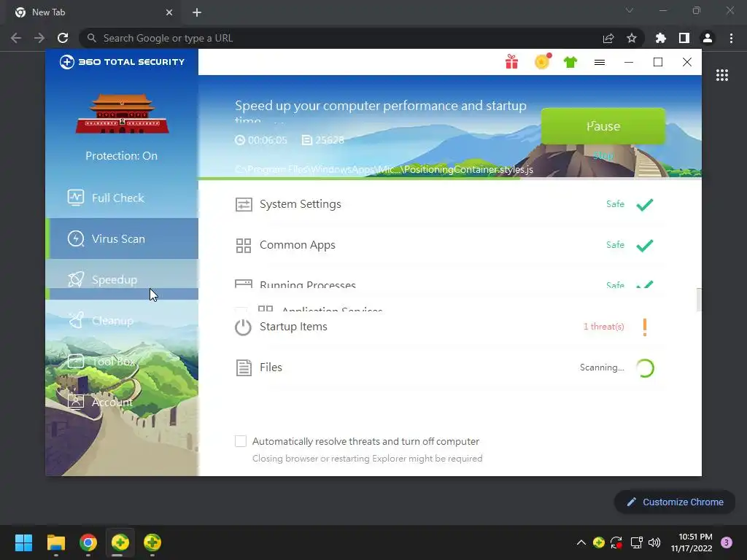Viewport: 747px width, 560px height.
Task: Open the Tool Box section
Action: pyautogui.click(x=122, y=362)
